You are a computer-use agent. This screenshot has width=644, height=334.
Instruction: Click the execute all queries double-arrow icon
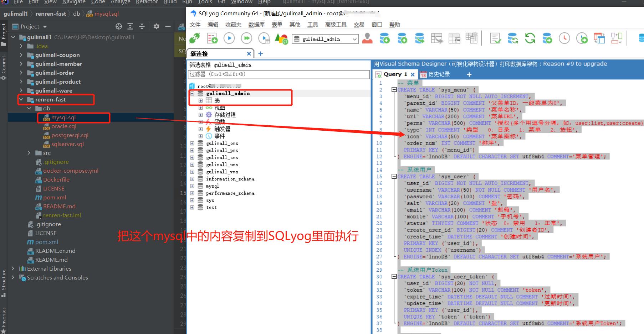tap(246, 38)
